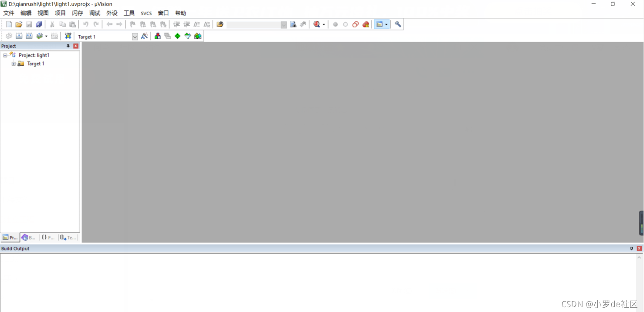Image resolution: width=644 pixels, height=312 pixels.
Task: Open Options for Target wand icon
Action: pyautogui.click(x=144, y=36)
